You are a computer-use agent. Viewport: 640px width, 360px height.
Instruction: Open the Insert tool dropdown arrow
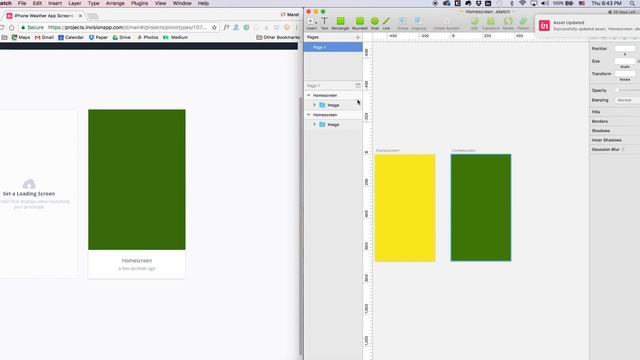click(316, 22)
